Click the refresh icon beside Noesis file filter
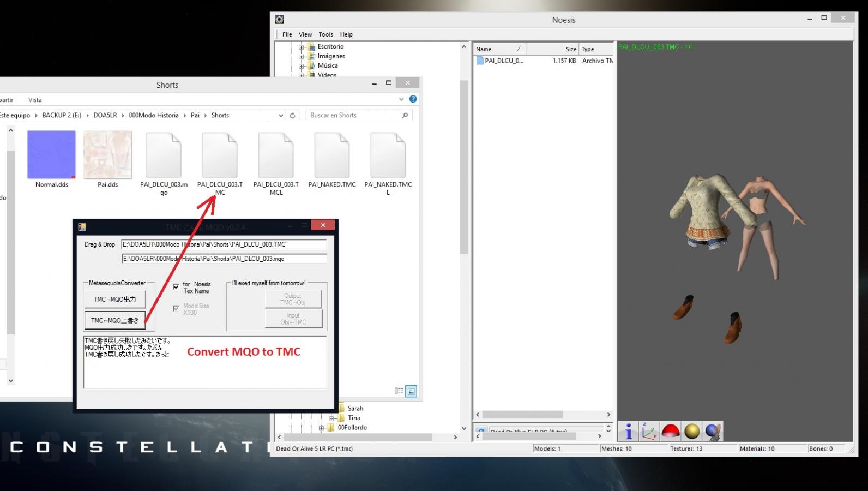The width and height of the screenshot is (868, 491). (x=481, y=430)
